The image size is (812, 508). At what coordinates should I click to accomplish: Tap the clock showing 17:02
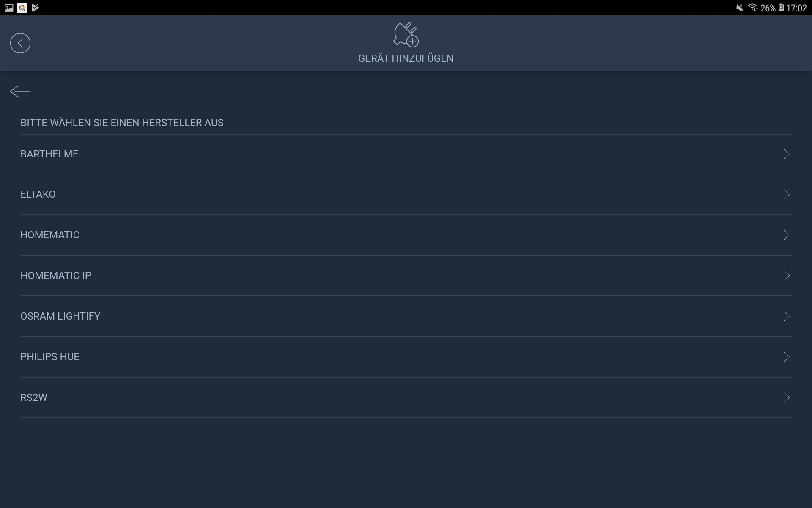796,8
